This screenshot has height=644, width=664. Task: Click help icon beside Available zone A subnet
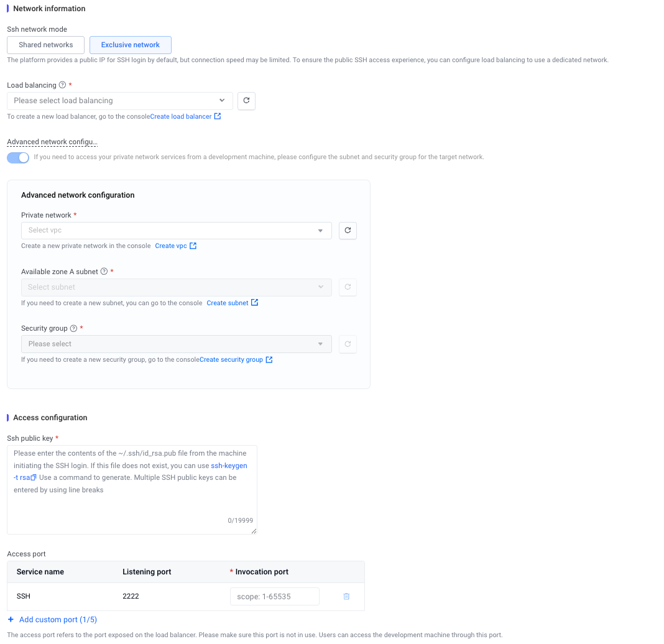104,272
